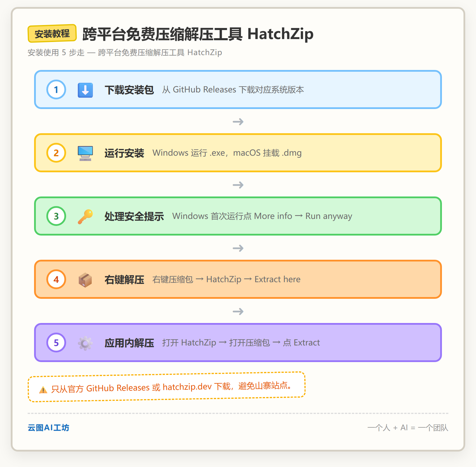Click the warning triangle icon in the notice
The height and width of the screenshot is (467, 476).
[x=43, y=390]
